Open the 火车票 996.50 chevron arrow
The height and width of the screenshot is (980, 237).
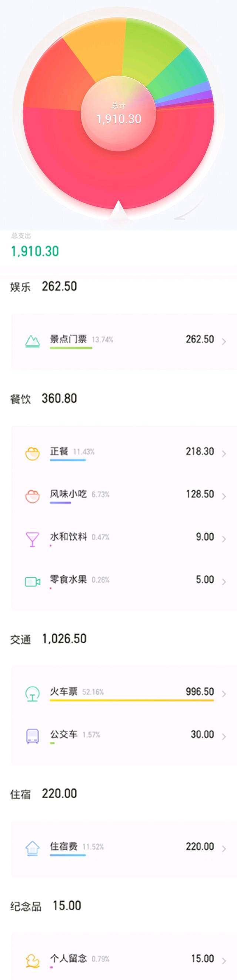click(224, 694)
